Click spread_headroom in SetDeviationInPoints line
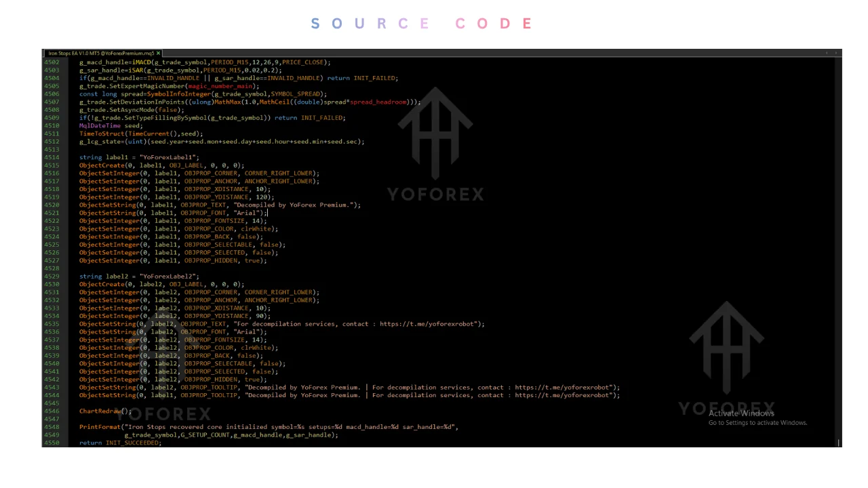 tap(378, 102)
